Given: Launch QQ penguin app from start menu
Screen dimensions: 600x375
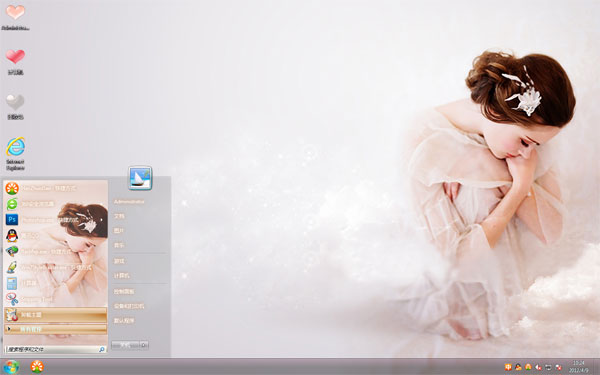Looking at the screenshot, I should click(x=55, y=236).
